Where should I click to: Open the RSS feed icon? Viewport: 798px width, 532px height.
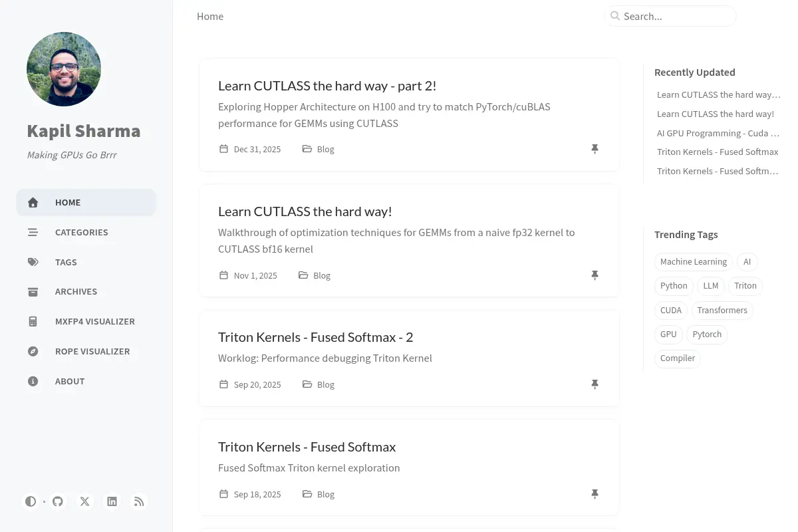[139, 501]
